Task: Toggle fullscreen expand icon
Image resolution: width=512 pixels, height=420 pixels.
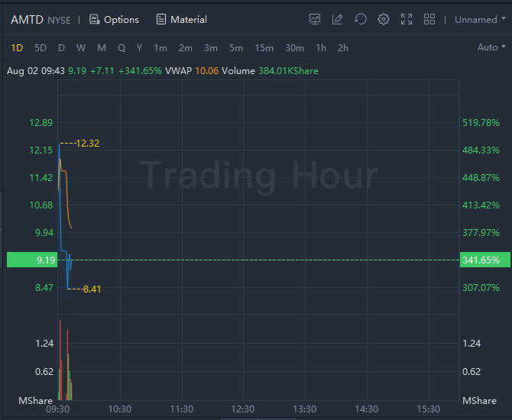Action: [407, 19]
